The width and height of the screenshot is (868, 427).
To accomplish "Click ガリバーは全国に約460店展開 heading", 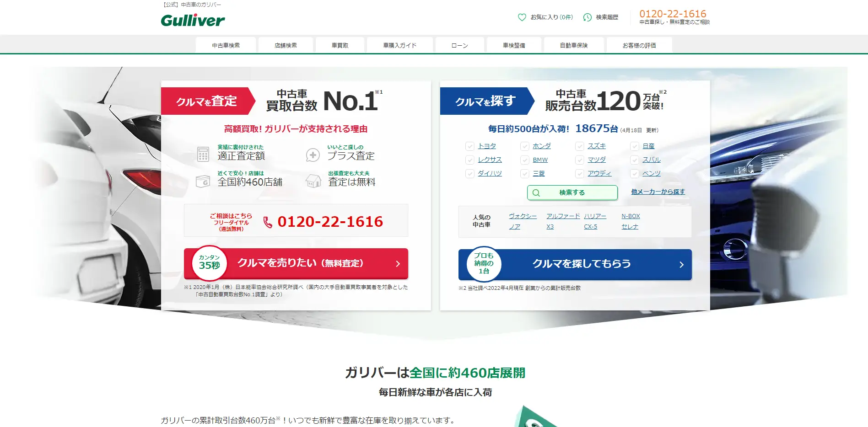I will click(x=435, y=373).
